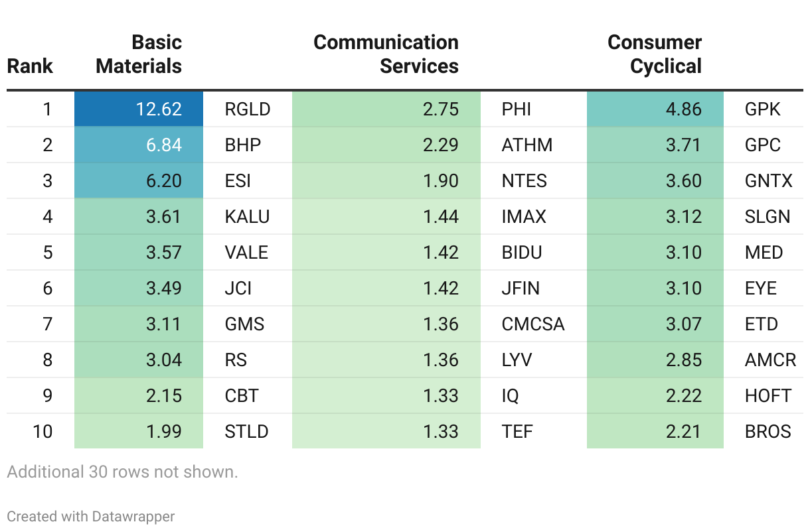Click the RGLD ticker symbol
This screenshot has height=532, width=810.
click(248, 109)
